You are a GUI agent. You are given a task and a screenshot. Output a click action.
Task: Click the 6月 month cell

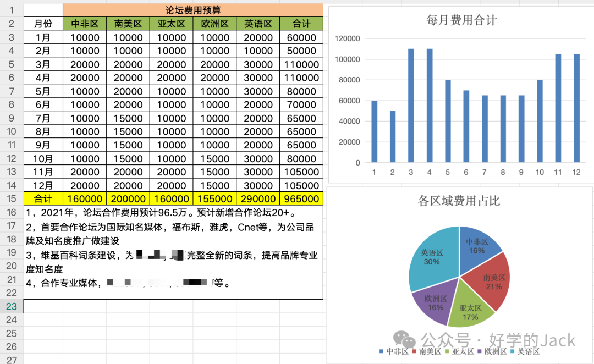(43, 104)
